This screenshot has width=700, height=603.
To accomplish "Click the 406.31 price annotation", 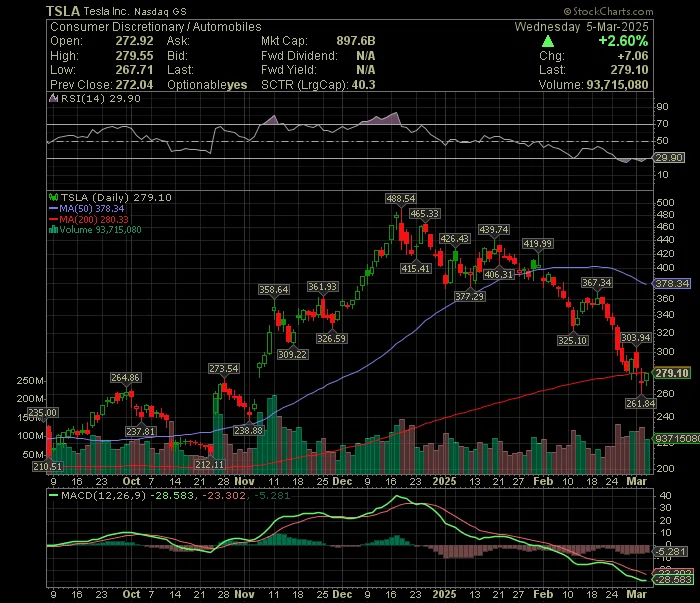I will click(499, 274).
